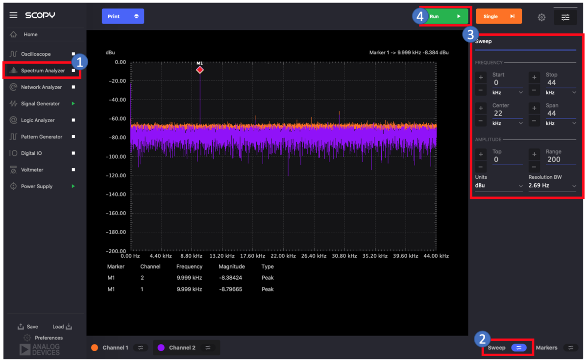The image size is (588, 364).
Task: Open the Markers settings menu button
Action: pyautogui.click(x=571, y=348)
